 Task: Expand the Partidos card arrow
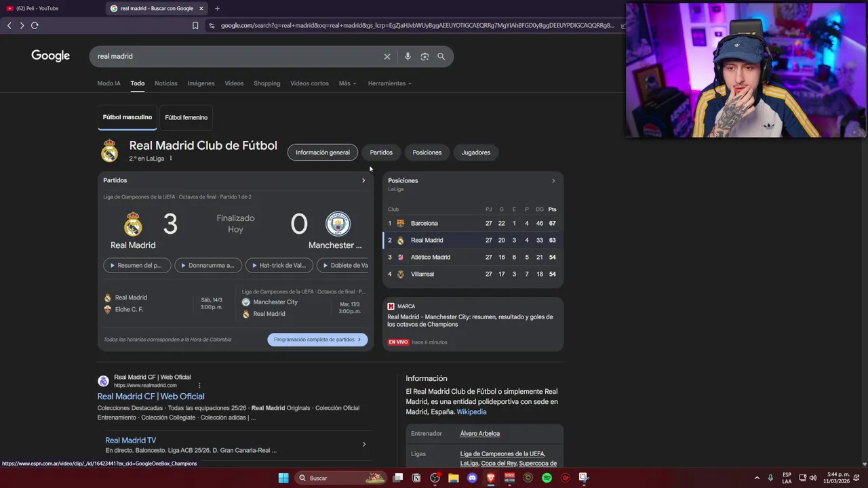[x=363, y=180]
